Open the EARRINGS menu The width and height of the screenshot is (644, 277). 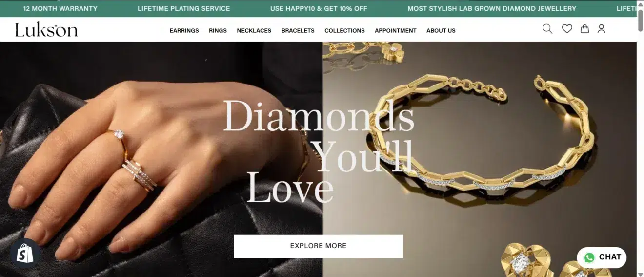tap(184, 30)
